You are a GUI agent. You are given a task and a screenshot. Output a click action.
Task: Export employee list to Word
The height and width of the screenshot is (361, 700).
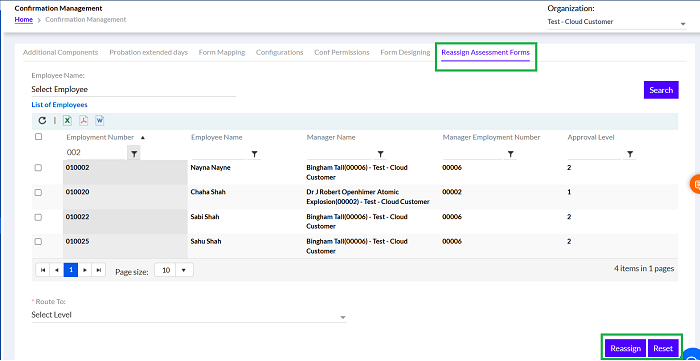99,120
